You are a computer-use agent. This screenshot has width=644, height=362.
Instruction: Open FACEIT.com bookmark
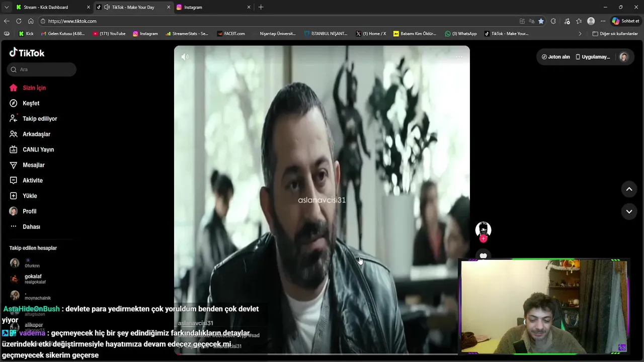click(231, 34)
